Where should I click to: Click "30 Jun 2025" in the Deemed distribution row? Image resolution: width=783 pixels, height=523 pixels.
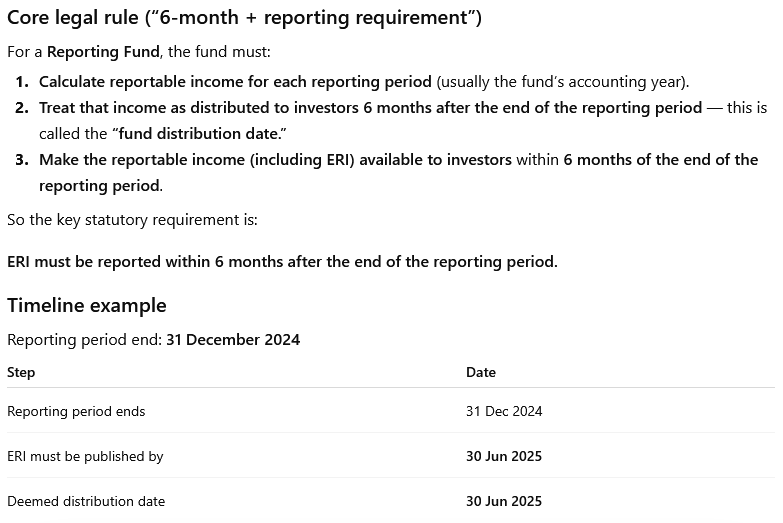tap(504, 501)
